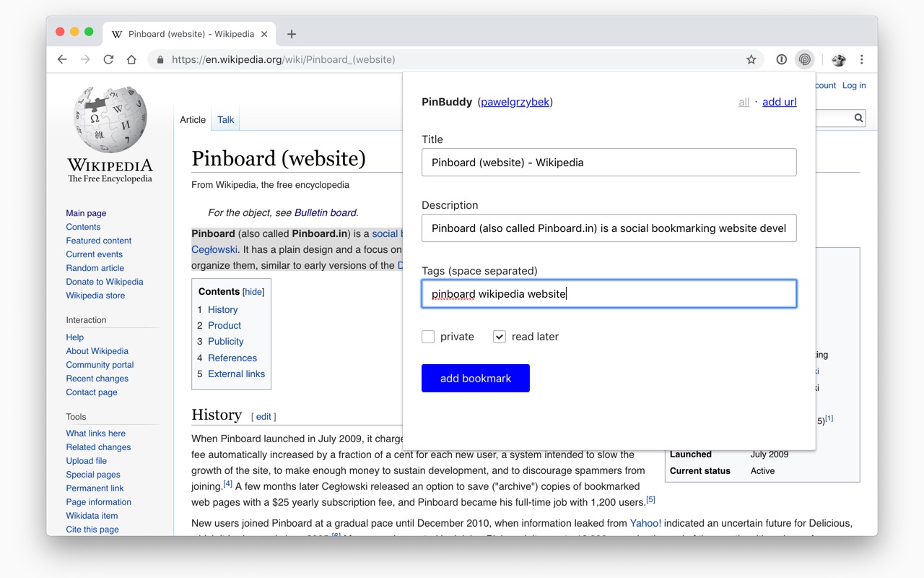Image resolution: width=924 pixels, height=578 pixels.
Task: Click the browser back arrow
Action: 62,60
